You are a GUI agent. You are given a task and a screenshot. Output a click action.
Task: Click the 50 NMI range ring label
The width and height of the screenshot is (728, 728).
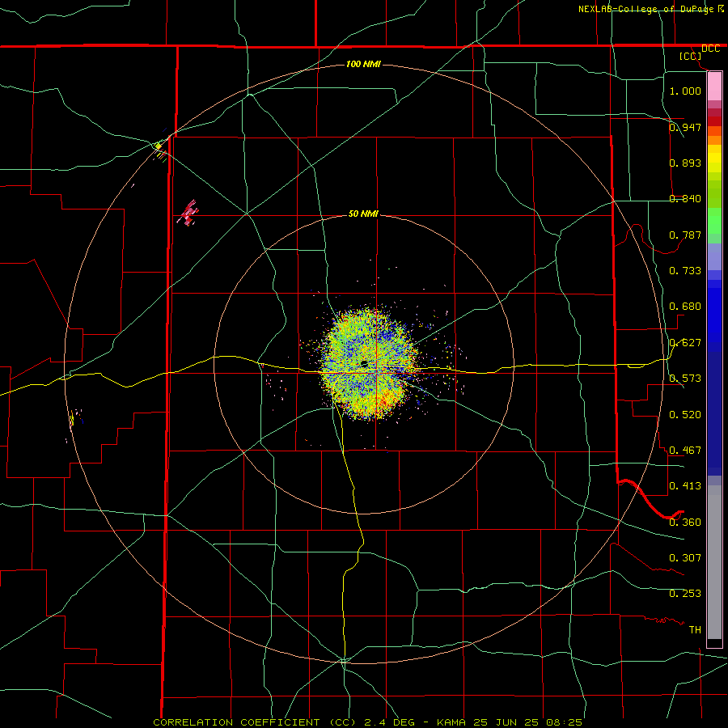[363, 214]
